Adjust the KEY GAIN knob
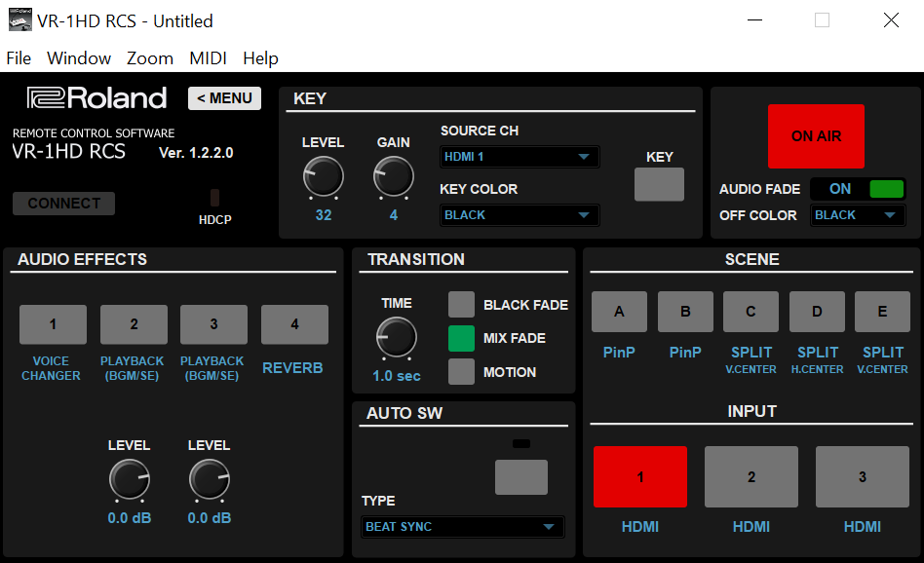Screen dimensions: 924x563 click(394, 176)
